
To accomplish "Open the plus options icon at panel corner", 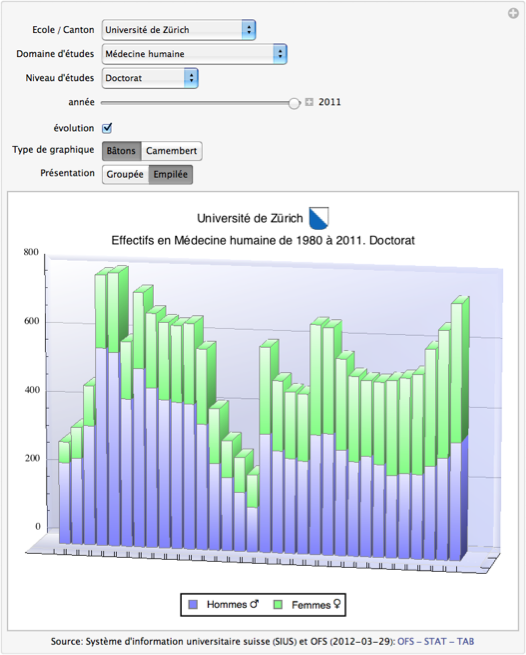I will (513, 13).
